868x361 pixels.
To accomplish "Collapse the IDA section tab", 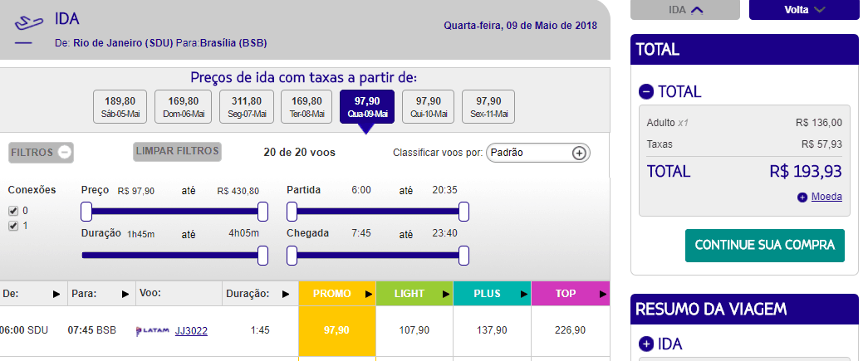I will click(x=685, y=10).
